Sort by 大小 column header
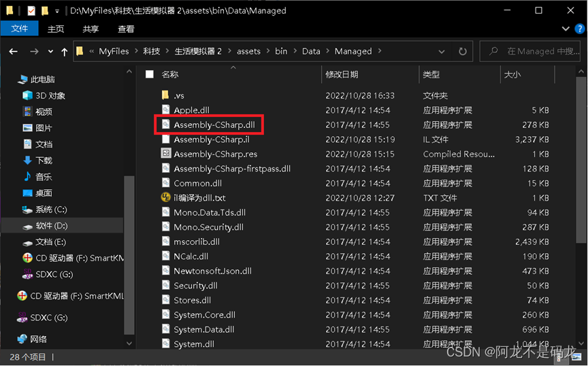This screenshot has width=588, height=366. [512, 74]
